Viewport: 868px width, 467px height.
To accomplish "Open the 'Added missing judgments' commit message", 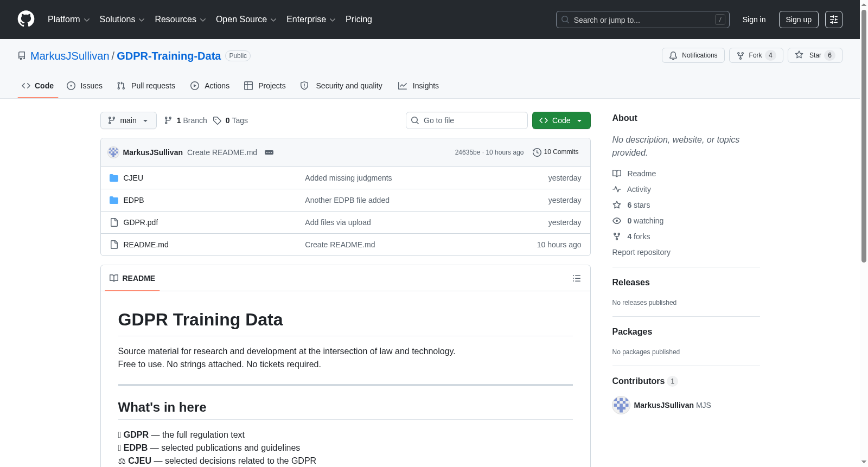I will [x=348, y=178].
